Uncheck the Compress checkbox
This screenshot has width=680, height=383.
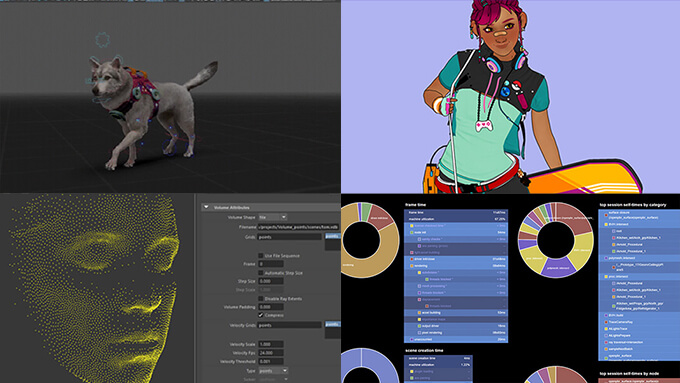[261, 315]
